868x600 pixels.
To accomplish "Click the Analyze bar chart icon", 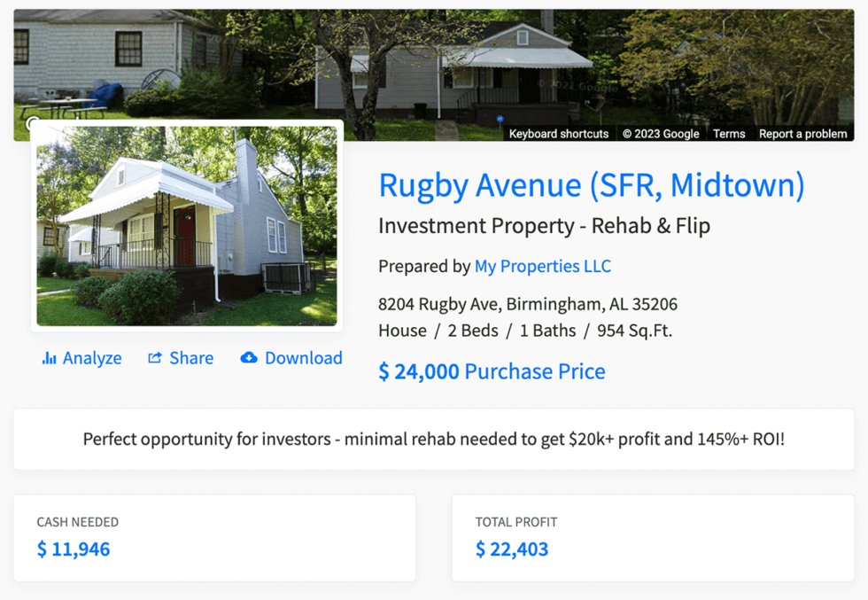I will pyautogui.click(x=49, y=358).
